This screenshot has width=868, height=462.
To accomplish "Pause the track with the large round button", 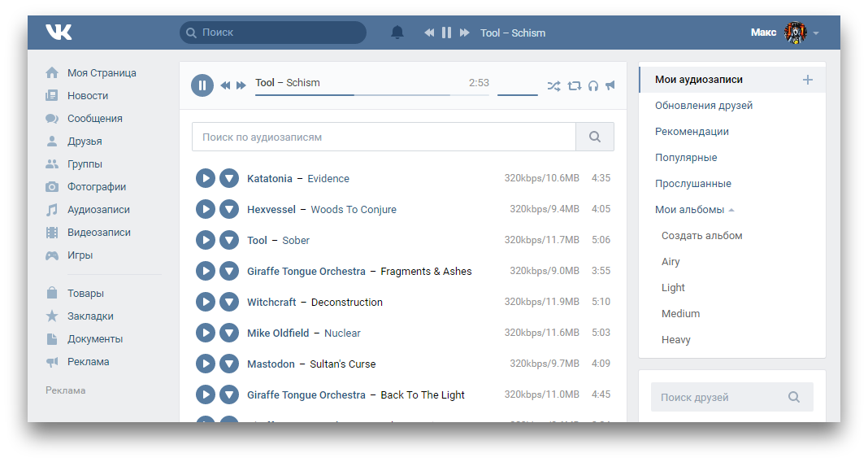I will [x=202, y=85].
